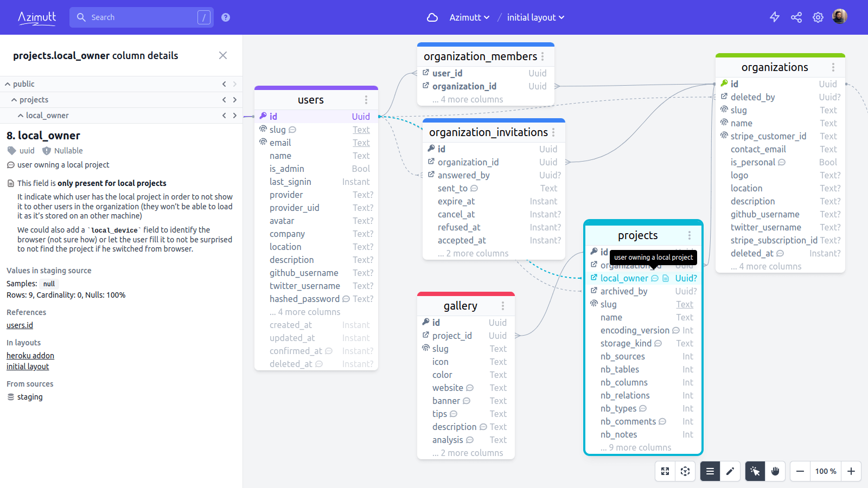
Task: Follow the users.id reference link
Action: click(x=20, y=325)
